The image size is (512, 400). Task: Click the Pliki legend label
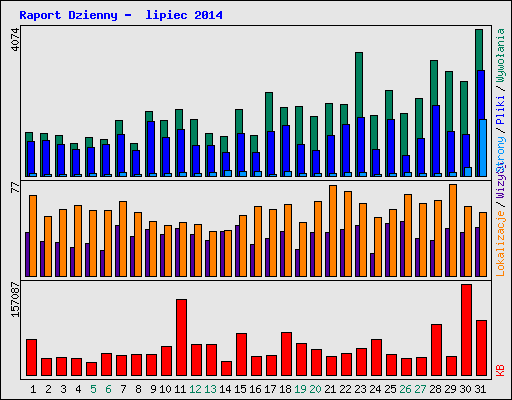(500, 110)
